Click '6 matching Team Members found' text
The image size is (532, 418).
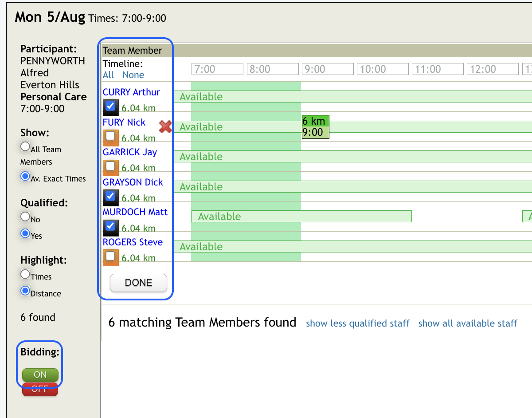click(x=202, y=322)
